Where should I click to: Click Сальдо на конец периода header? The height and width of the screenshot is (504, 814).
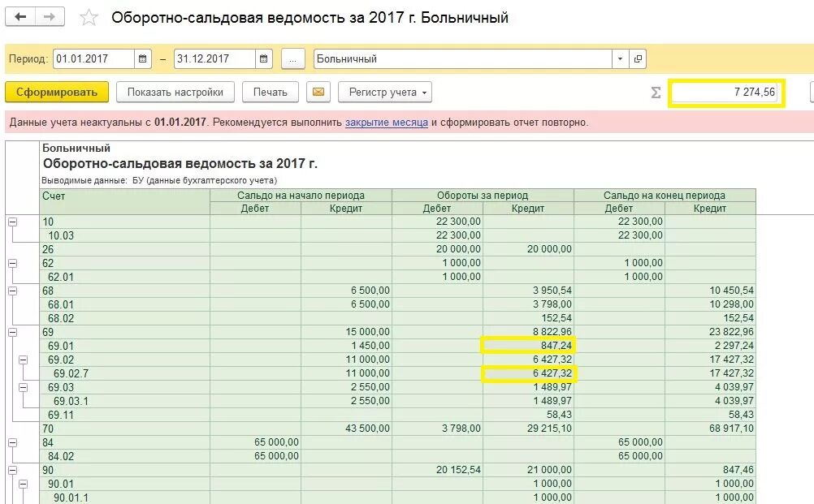665,196
